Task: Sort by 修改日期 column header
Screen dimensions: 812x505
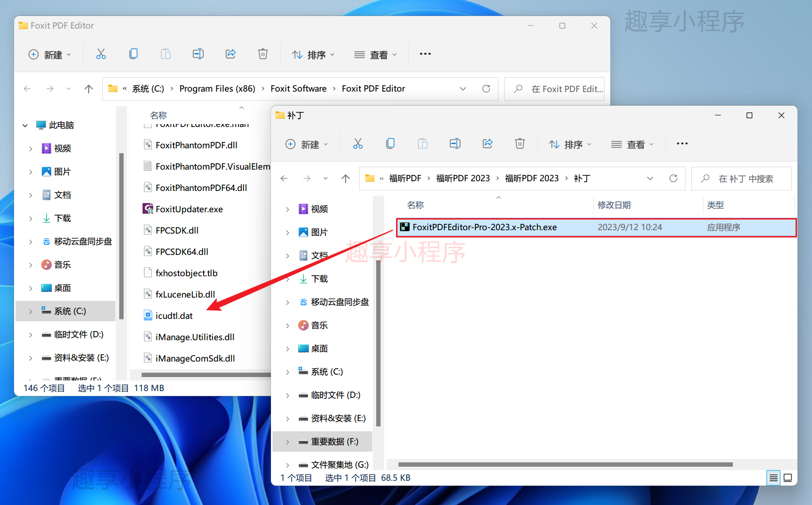Action: coord(614,205)
